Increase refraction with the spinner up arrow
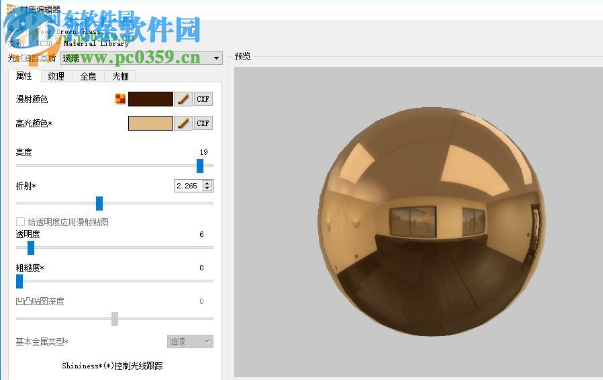 [208, 183]
